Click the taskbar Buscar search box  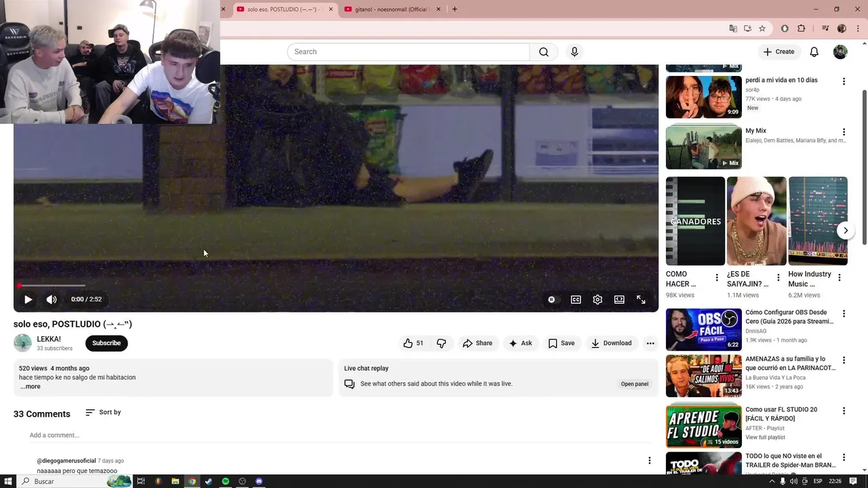[x=75, y=481]
